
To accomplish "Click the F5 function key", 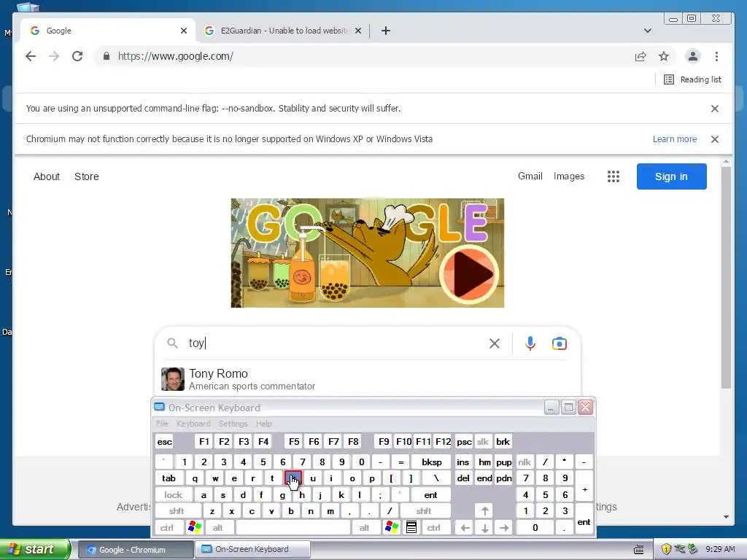I will tap(294, 442).
